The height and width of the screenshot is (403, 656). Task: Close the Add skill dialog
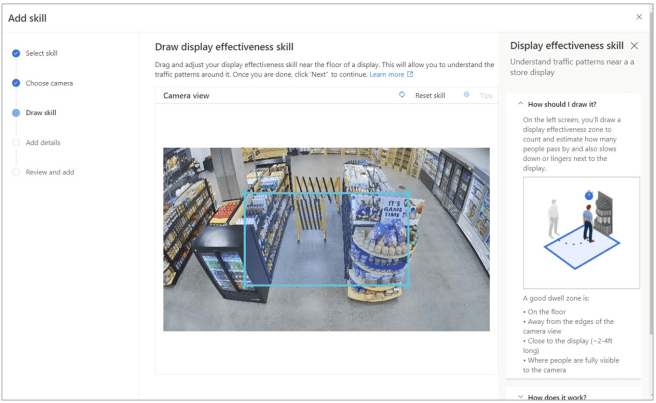(x=639, y=17)
